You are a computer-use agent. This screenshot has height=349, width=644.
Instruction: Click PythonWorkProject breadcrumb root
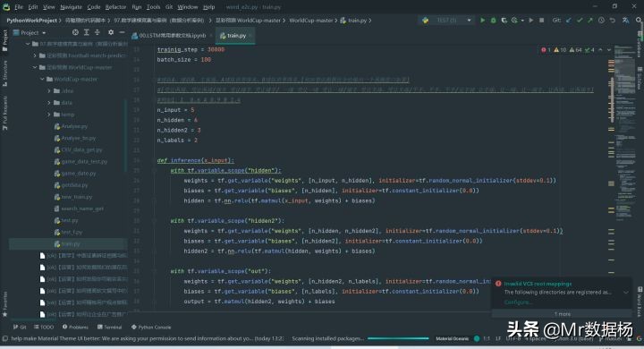pos(31,21)
